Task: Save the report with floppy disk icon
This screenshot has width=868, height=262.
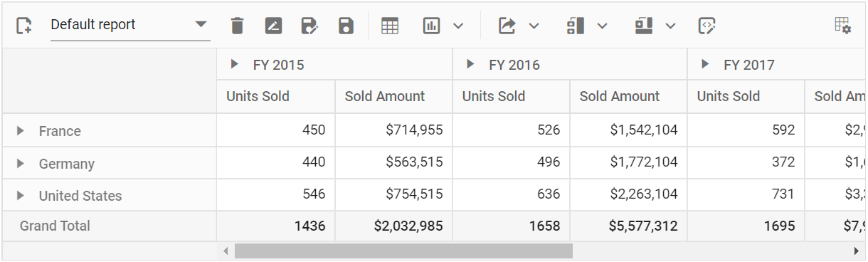Action: tap(346, 26)
